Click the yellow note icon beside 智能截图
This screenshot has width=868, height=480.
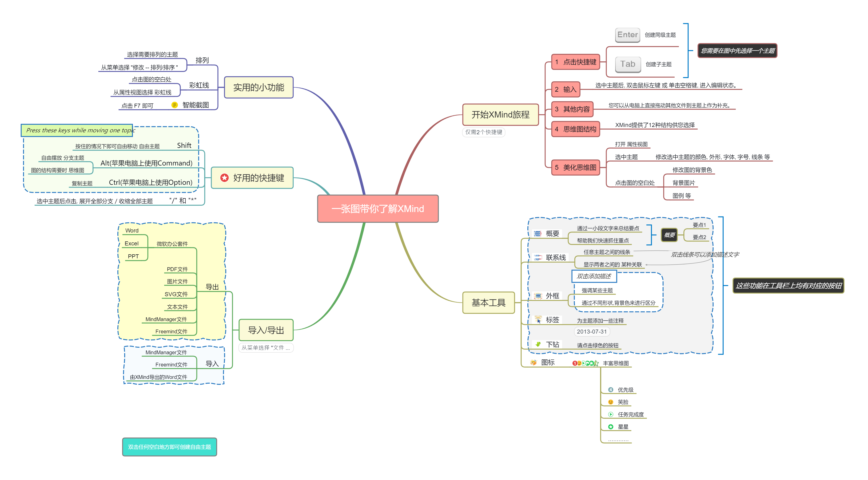174,105
